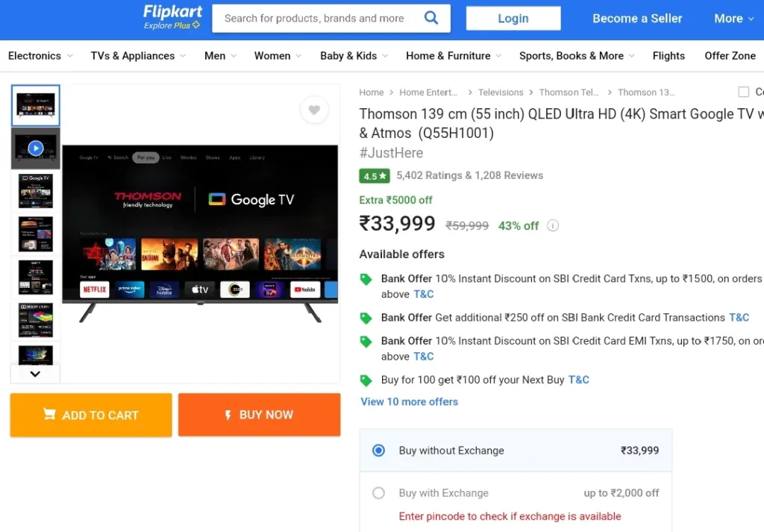The width and height of the screenshot is (764, 532).
Task: Expand the Electronics menu
Action: click(40, 56)
